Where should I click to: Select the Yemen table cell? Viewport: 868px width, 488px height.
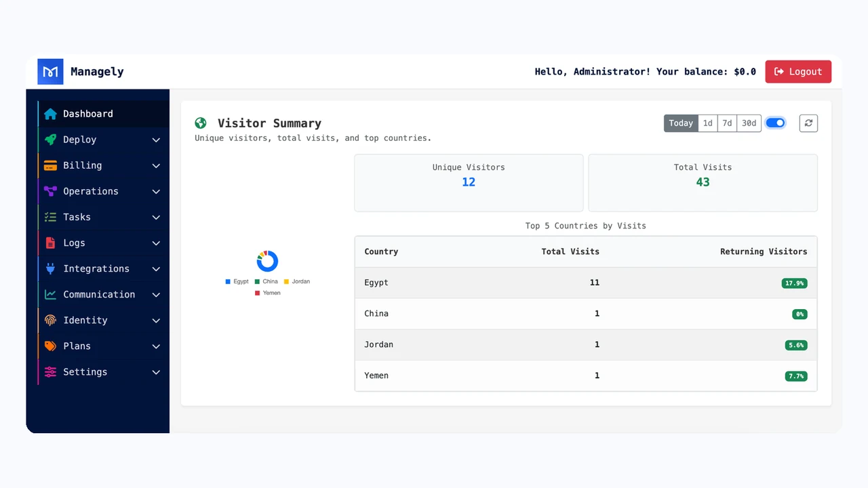376,375
